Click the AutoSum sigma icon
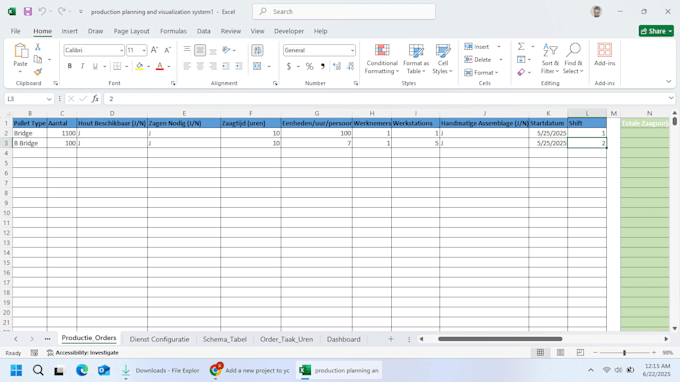680x382 pixels. [521, 46]
